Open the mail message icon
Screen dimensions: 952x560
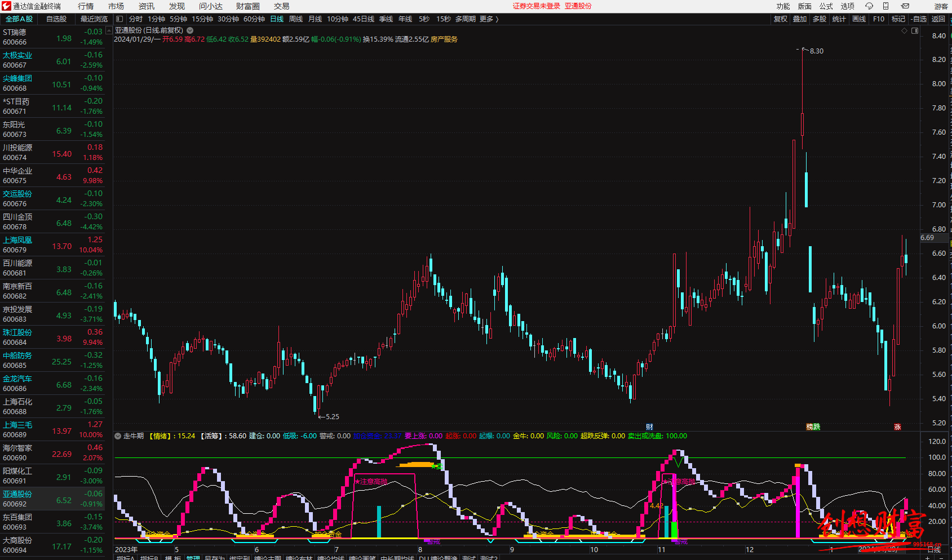tap(905, 6)
